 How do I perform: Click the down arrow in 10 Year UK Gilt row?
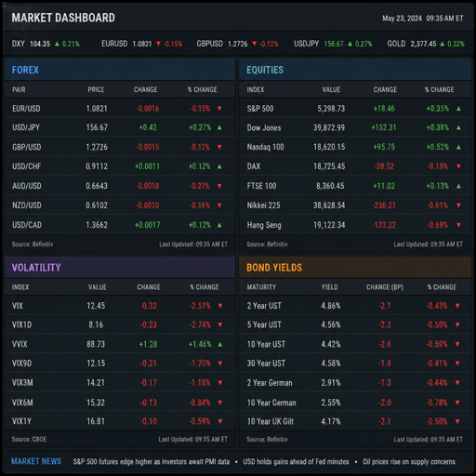tap(457, 421)
